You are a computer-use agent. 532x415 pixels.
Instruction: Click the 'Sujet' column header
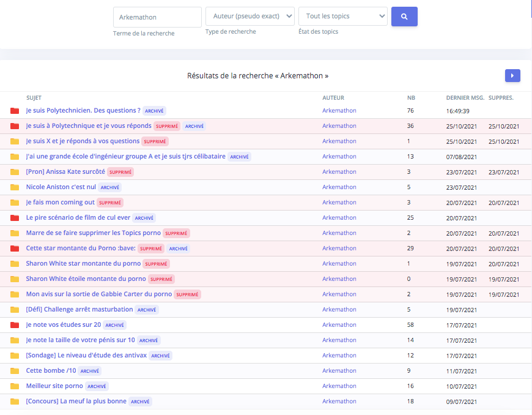click(x=34, y=98)
